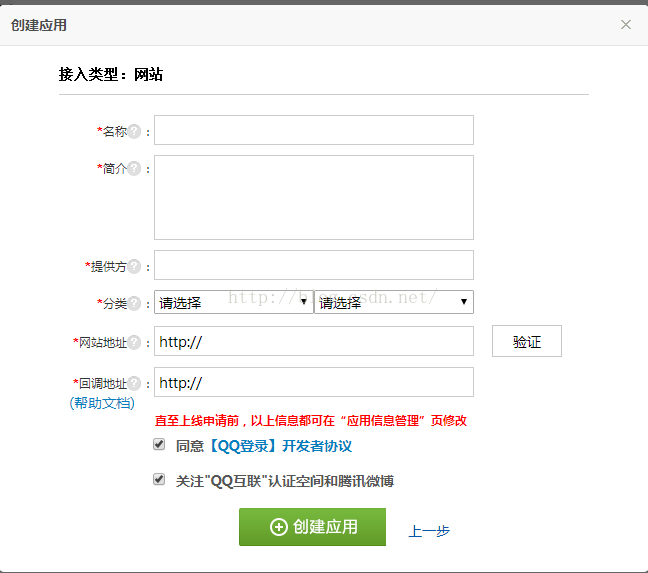648x573 pixels.
Task: Click the red notice text about 应用信息管理
Action: 311,421
